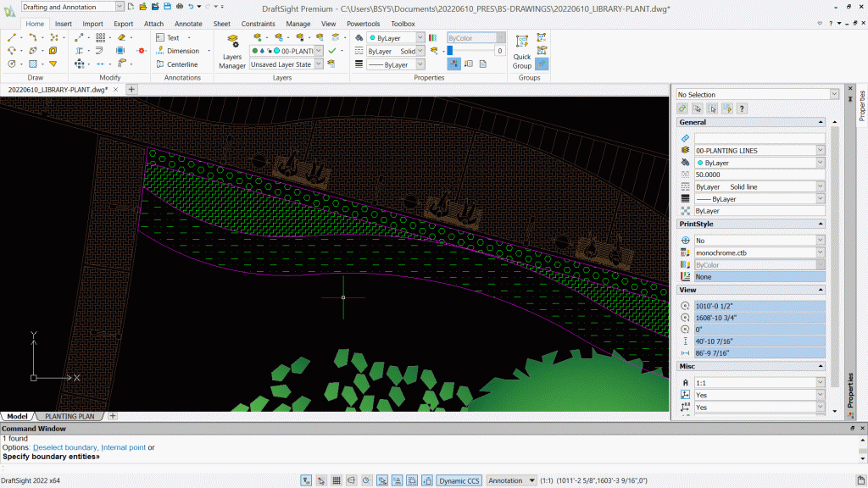Switch to the PLANTING PLAN sheet tab
The width and height of the screenshot is (868, 488).
(x=70, y=416)
